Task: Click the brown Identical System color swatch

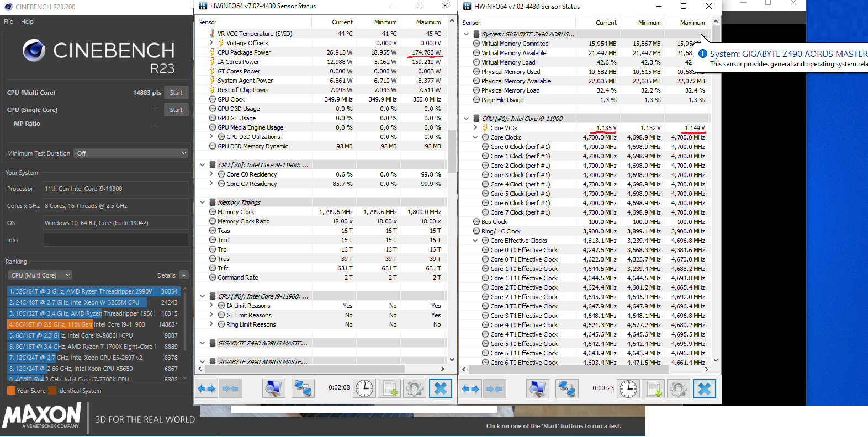Action: tap(52, 391)
